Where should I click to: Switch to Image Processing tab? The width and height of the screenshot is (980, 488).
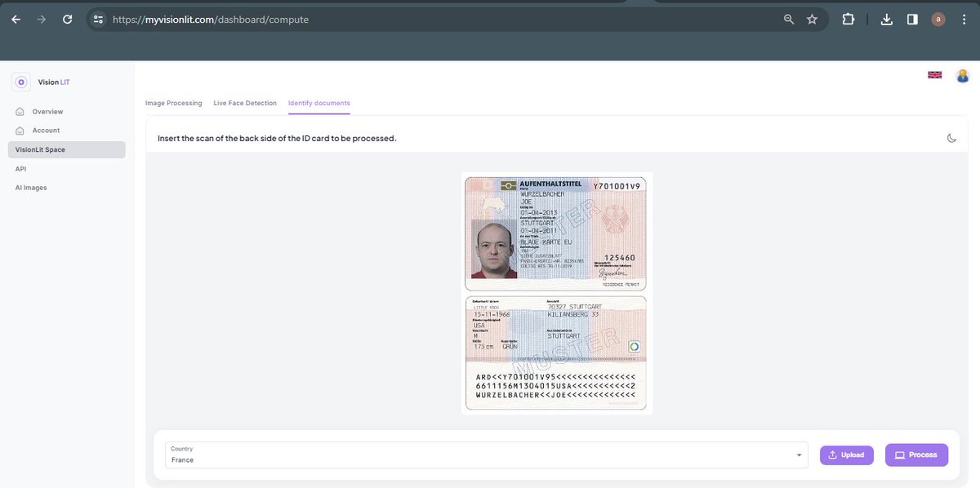click(173, 104)
